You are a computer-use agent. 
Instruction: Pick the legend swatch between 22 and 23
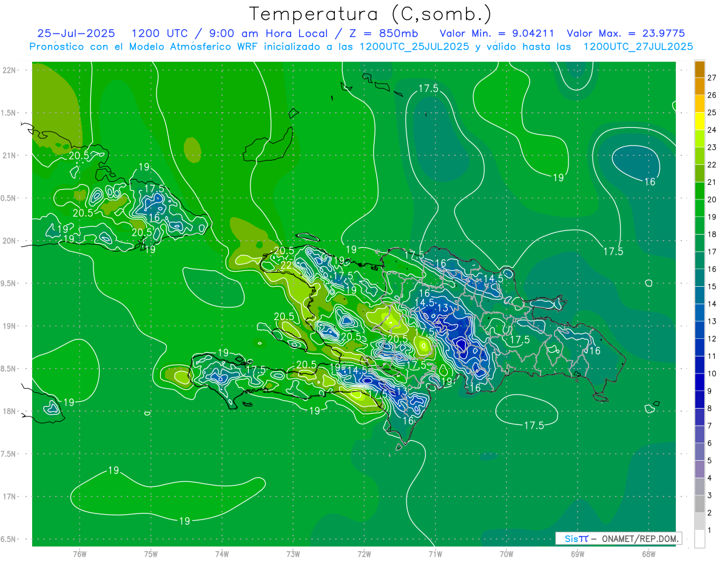pyautogui.click(x=699, y=156)
